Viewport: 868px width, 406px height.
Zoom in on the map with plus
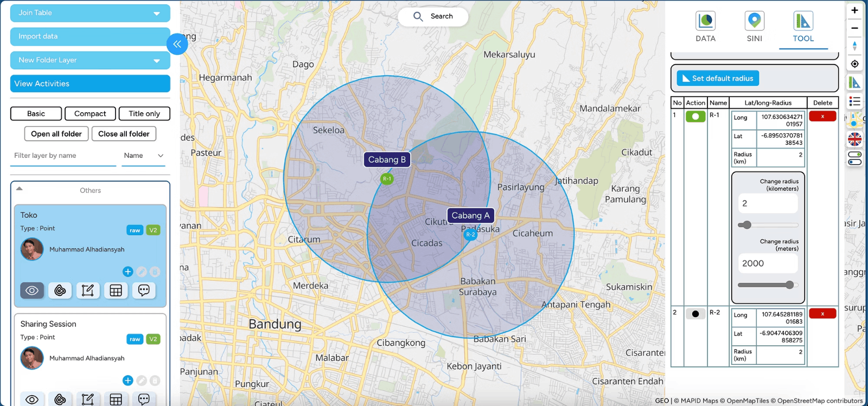(x=854, y=10)
